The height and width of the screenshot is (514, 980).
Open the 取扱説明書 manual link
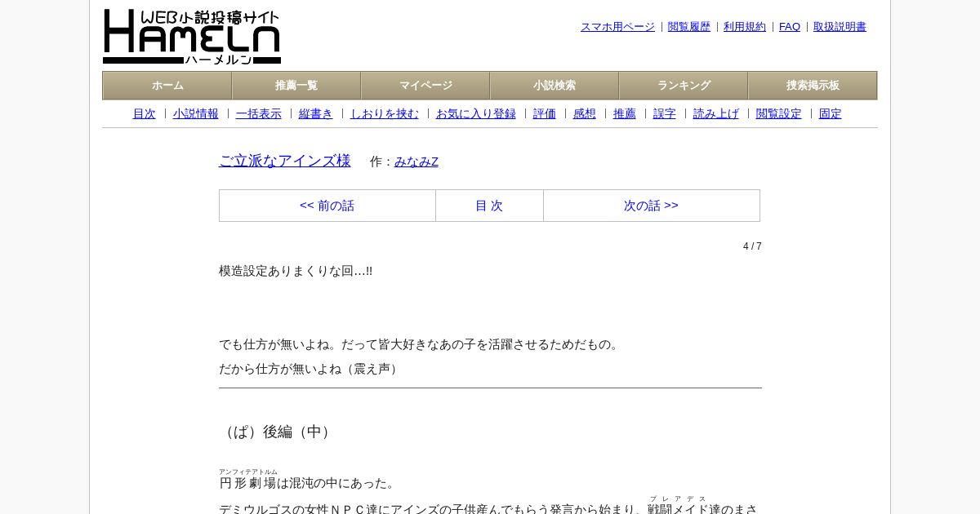pyautogui.click(x=840, y=27)
